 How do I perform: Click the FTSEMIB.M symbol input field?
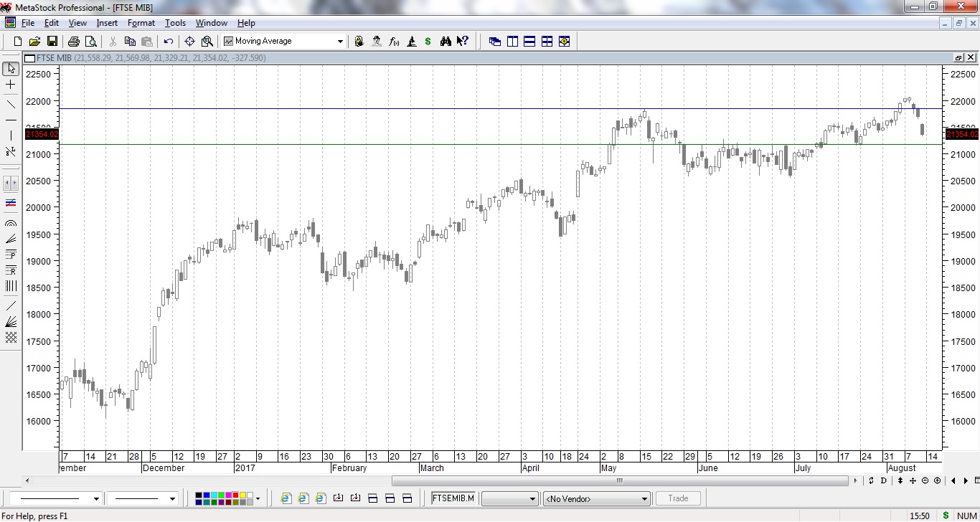[453, 498]
